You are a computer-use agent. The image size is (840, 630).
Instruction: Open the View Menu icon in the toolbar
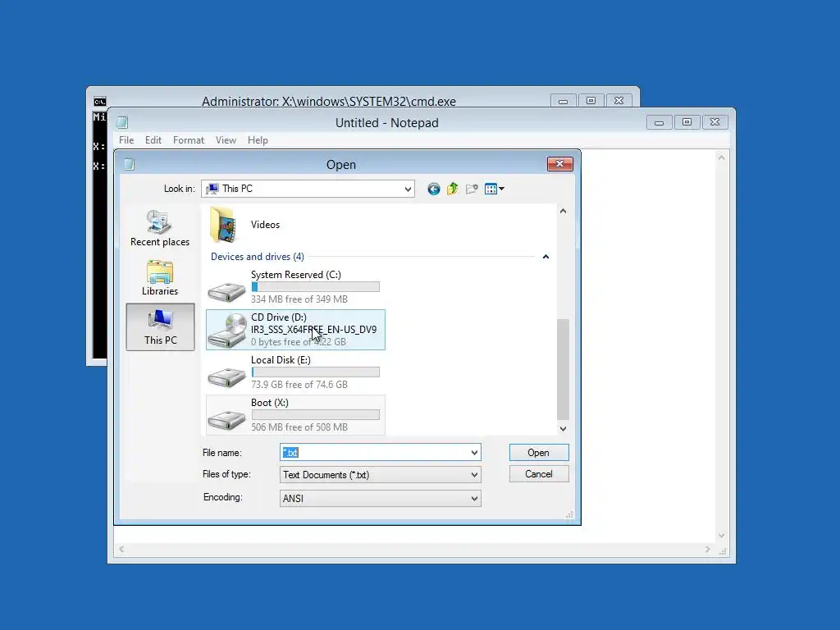pos(491,189)
